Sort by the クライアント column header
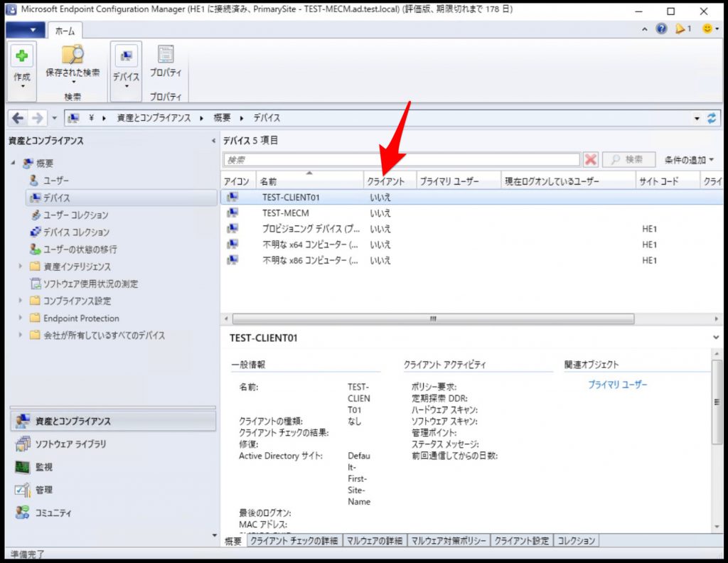Screen dimensions: 728x563 pos(387,181)
